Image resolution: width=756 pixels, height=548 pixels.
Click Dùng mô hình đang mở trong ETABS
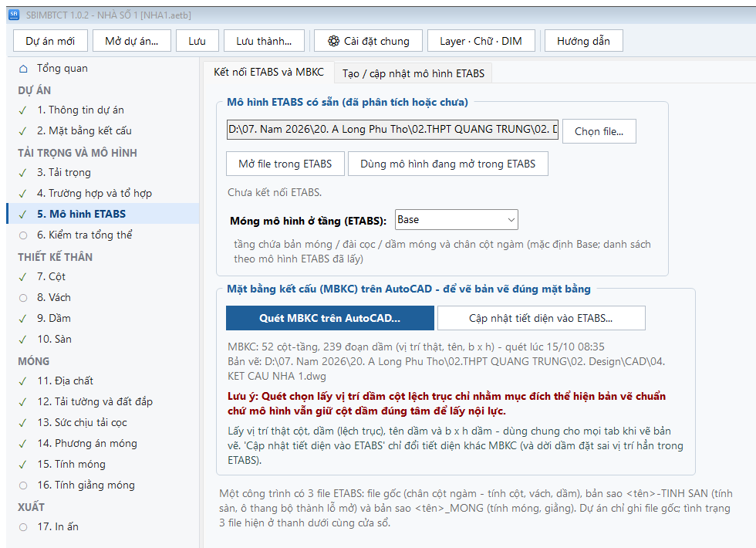click(448, 164)
